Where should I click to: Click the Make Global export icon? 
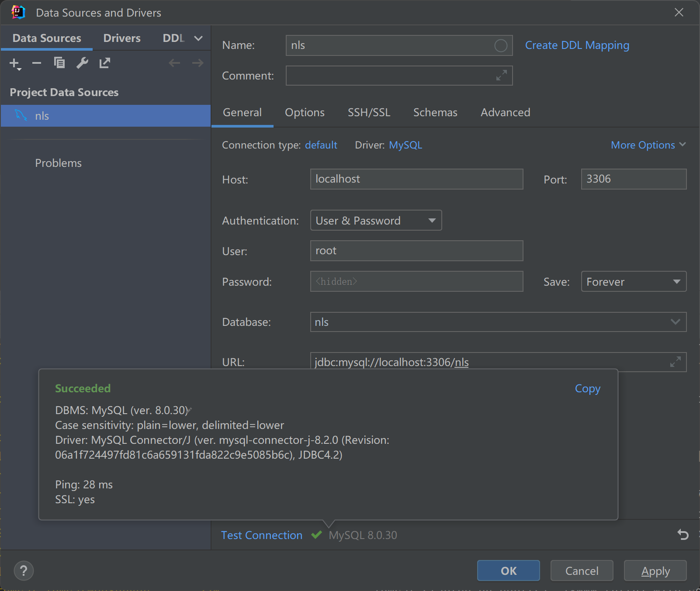coord(105,63)
